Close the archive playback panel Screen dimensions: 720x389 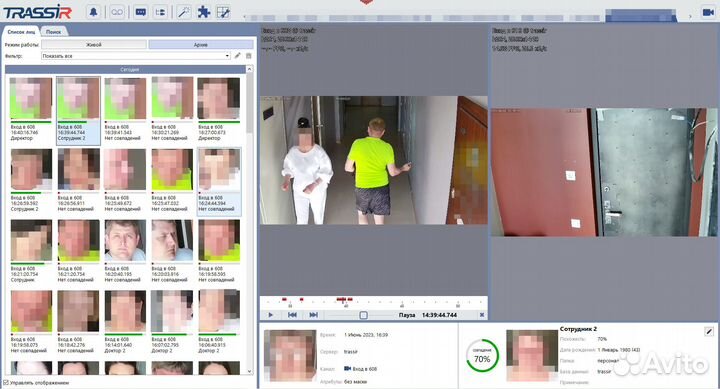(482, 315)
